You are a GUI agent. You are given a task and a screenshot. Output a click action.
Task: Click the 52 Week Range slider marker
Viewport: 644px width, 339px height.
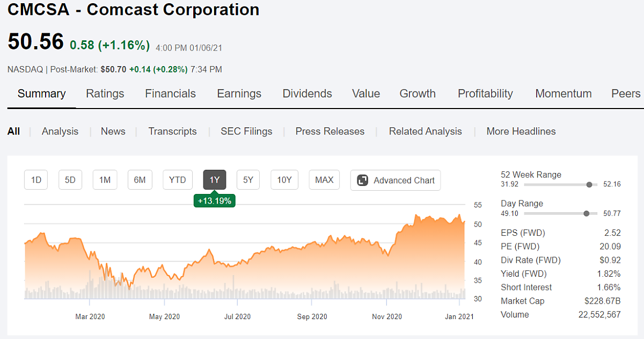tap(589, 184)
